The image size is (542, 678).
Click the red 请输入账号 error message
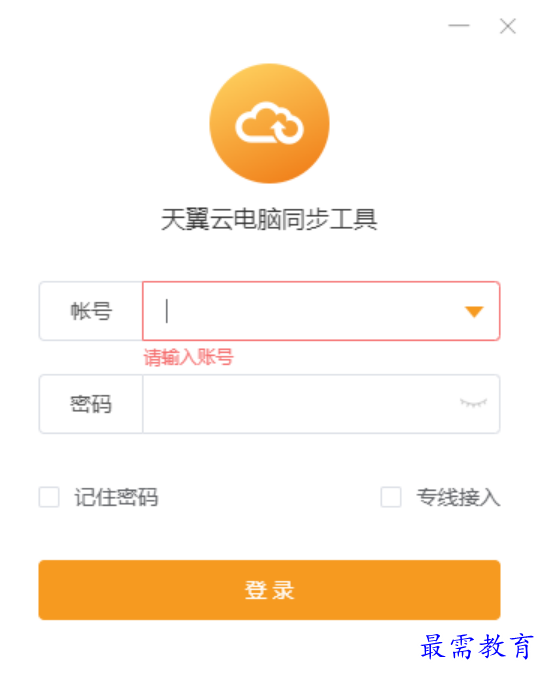pyautogui.click(x=189, y=358)
